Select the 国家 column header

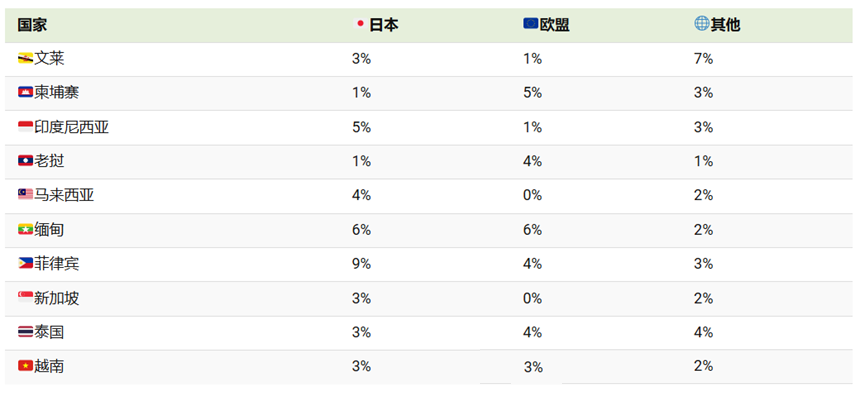coord(33,25)
